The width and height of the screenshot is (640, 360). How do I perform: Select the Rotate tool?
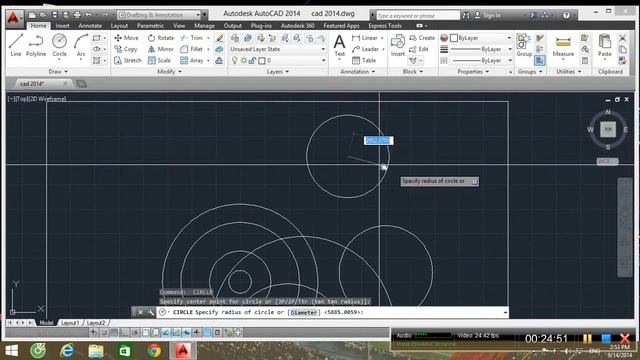click(x=161, y=38)
